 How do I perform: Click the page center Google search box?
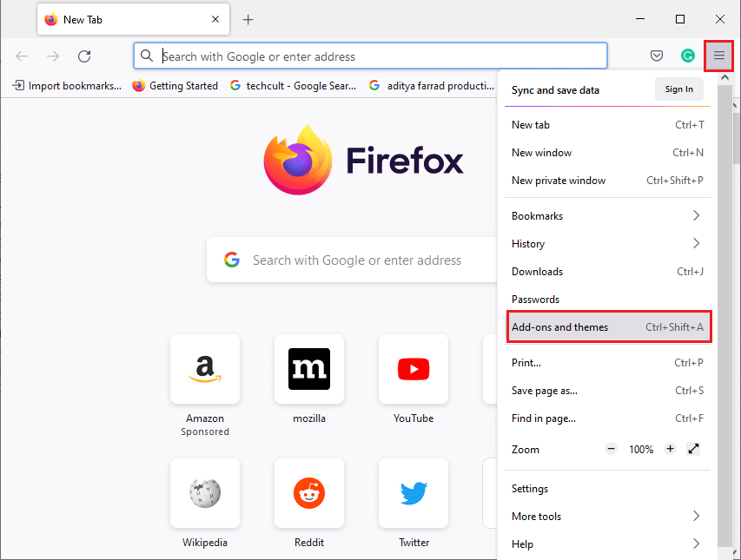click(x=352, y=260)
